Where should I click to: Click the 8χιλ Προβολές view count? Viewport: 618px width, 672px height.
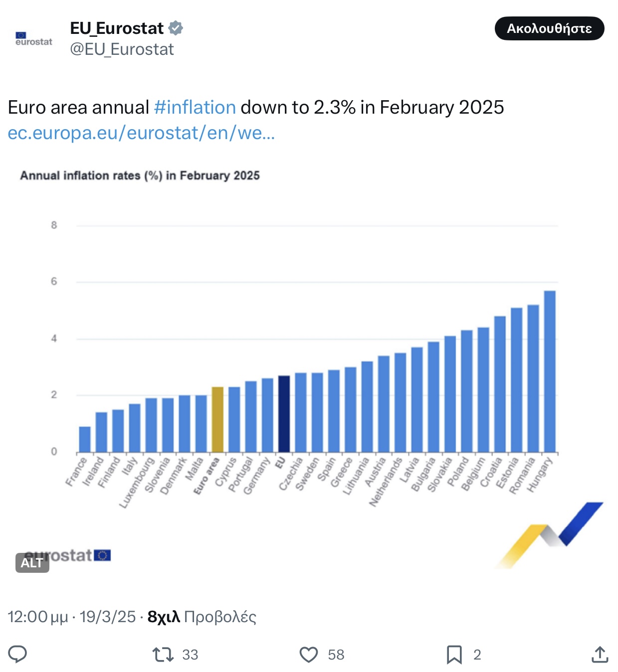pos(202,617)
